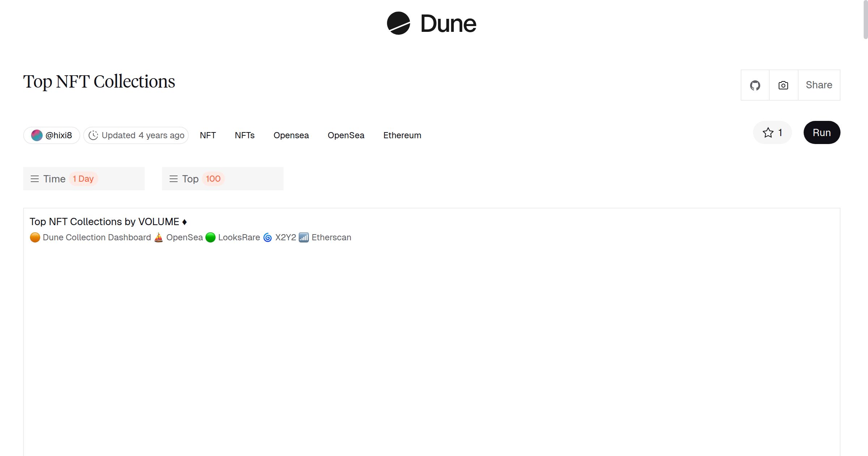Viewport: 868px width, 456px height.
Task: Click the @hixi8 avatar icon
Action: click(37, 135)
